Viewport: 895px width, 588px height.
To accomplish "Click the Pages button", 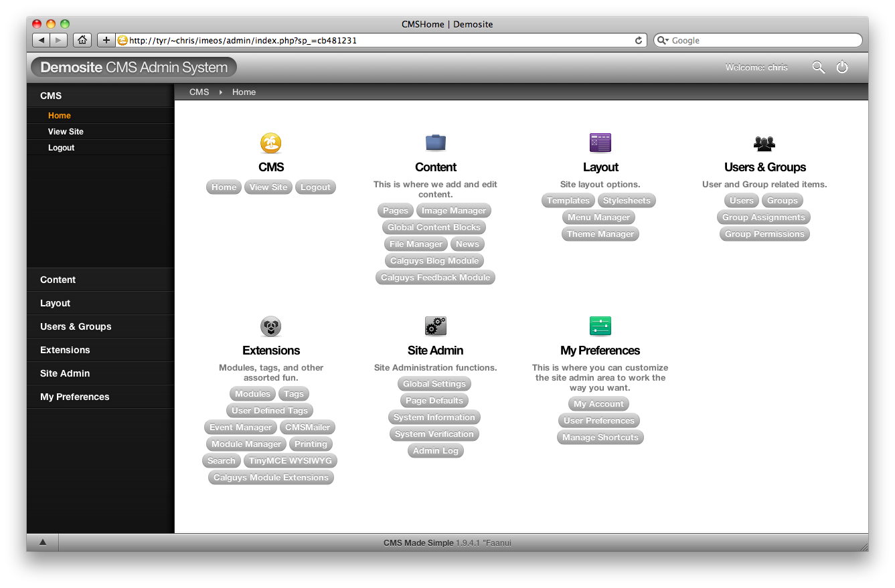I will pyautogui.click(x=396, y=211).
